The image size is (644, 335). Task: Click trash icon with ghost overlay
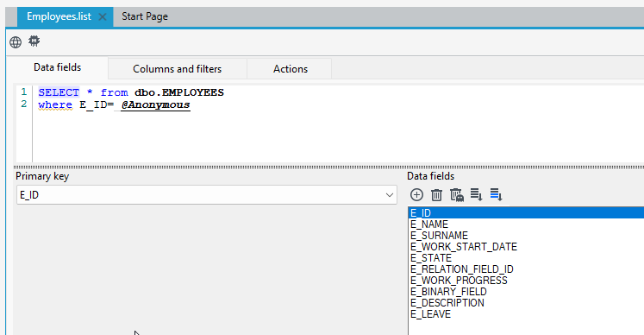457,194
